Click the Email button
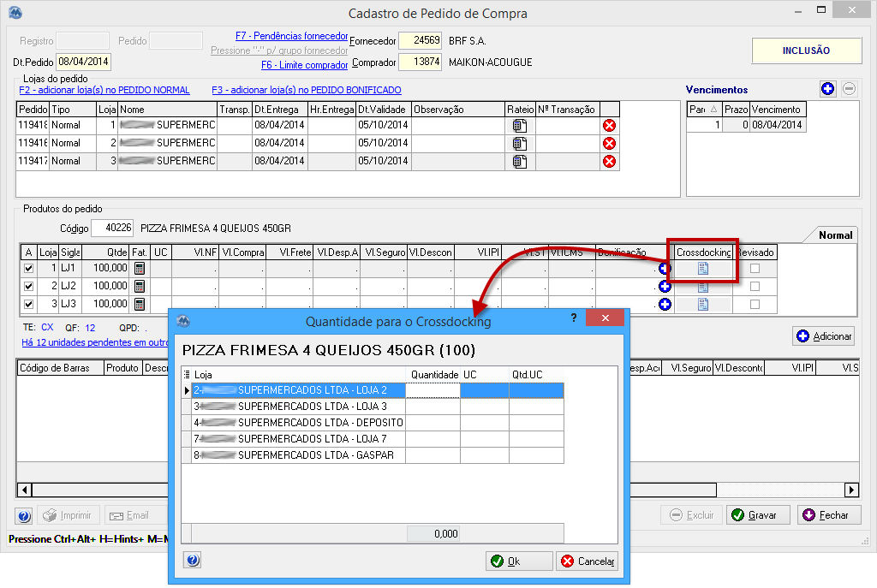 click(x=136, y=515)
